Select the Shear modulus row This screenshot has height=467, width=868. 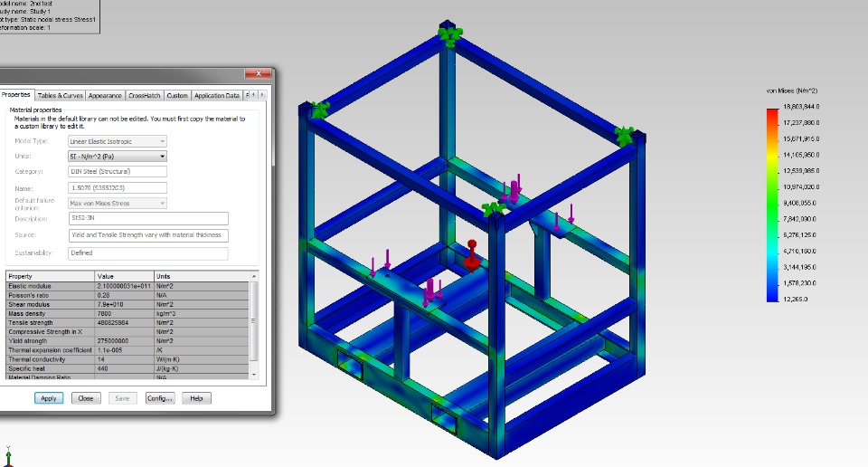click(x=127, y=305)
